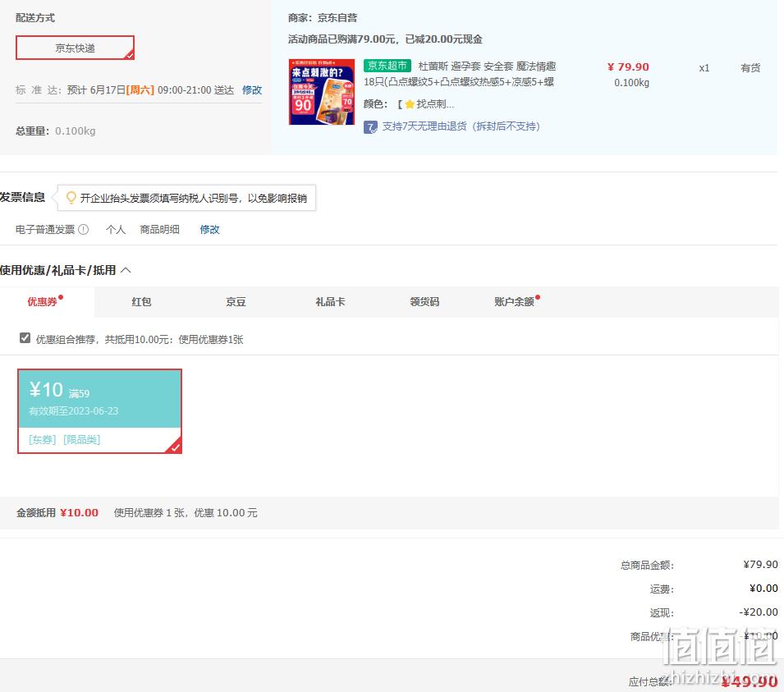Click the 京东超市 green tag
Screen dimensions: 784x692
pos(387,66)
